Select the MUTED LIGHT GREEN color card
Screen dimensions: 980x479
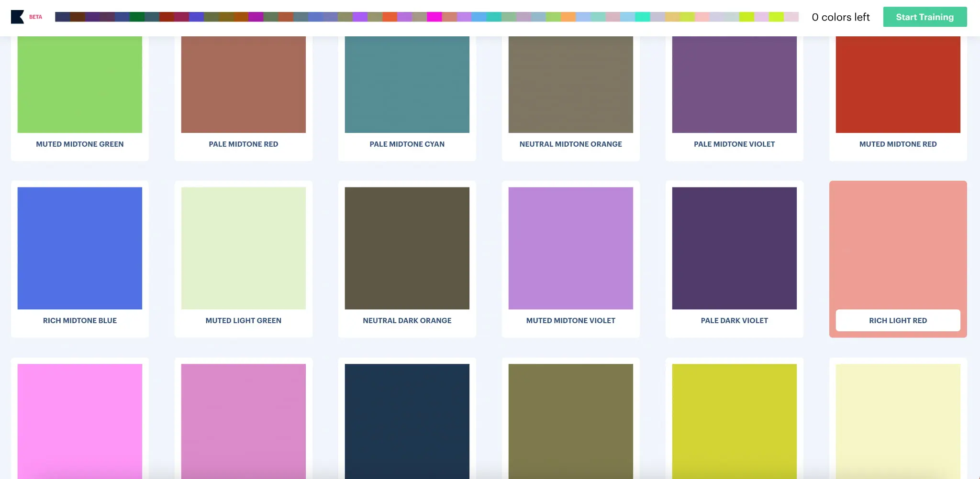[243, 248]
